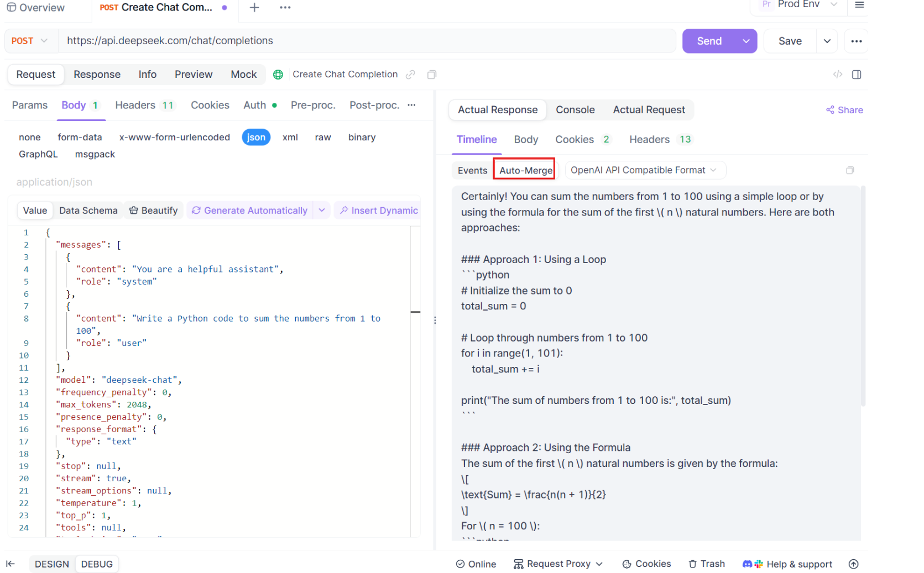The height and width of the screenshot is (573, 924).
Task: Click the response panel vertical scrollbar
Action: pyautogui.click(x=863, y=296)
